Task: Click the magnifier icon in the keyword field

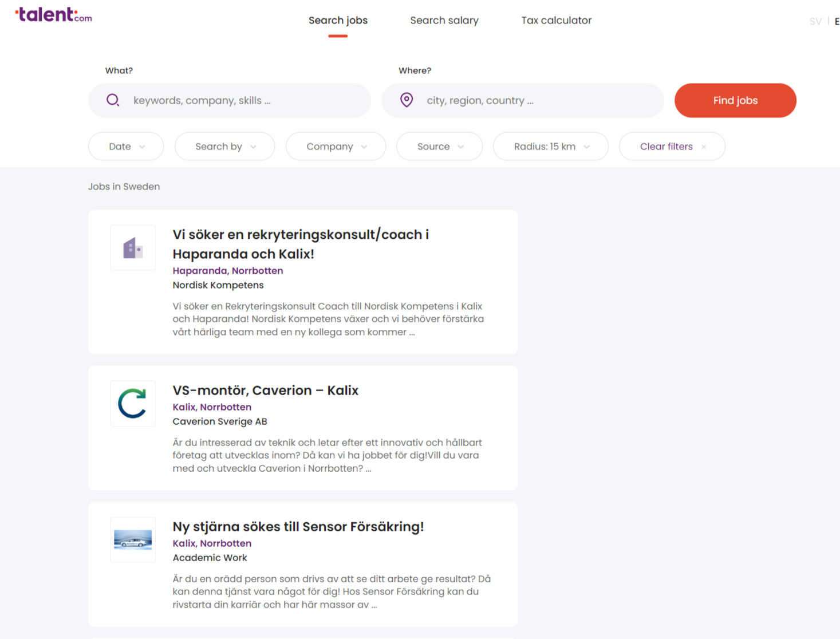Action: [113, 100]
